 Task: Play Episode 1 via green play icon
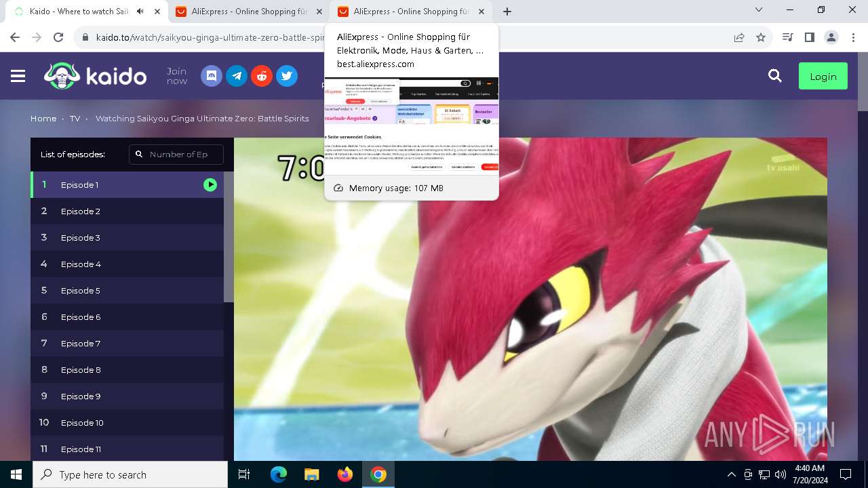pos(210,184)
